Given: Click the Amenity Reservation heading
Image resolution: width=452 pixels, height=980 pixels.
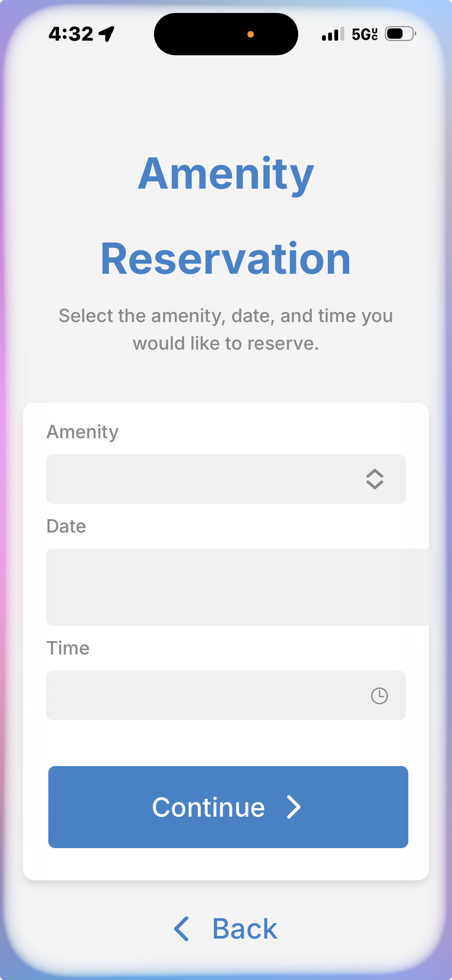Looking at the screenshot, I should [x=226, y=216].
